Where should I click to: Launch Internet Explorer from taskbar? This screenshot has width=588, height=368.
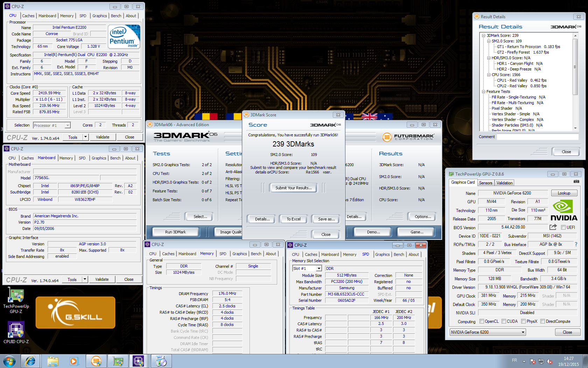[x=30, y=361]
